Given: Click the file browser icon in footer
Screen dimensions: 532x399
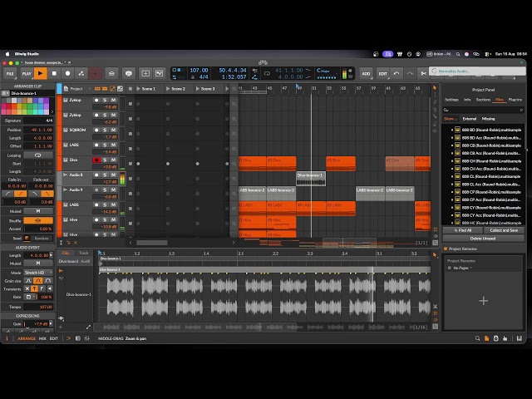Looking at the screenshot, I should [486, 338].
